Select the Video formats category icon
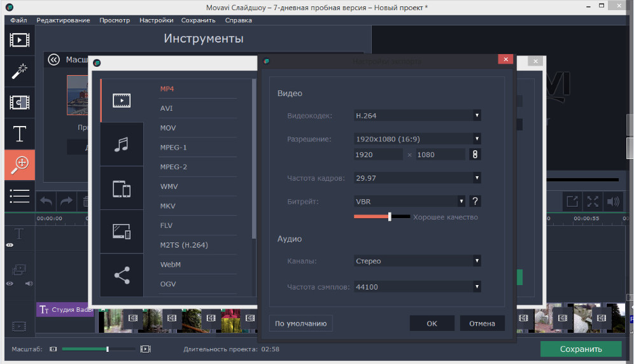Viewport: 634px width, 364px height. click(x=122, y=101)
